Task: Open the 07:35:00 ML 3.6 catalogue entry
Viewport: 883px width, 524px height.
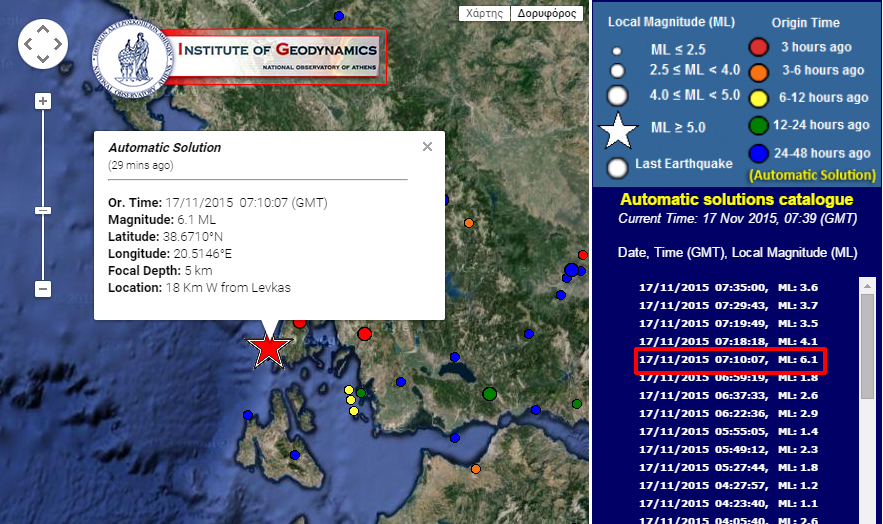Action: [735, 287]
